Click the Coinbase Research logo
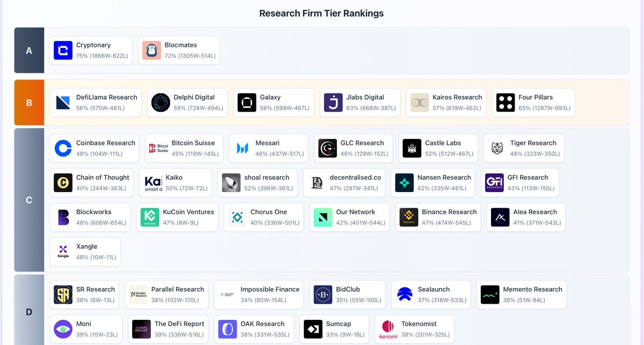The width and height of the screenshot is (644, 345). tap(63, 148)
